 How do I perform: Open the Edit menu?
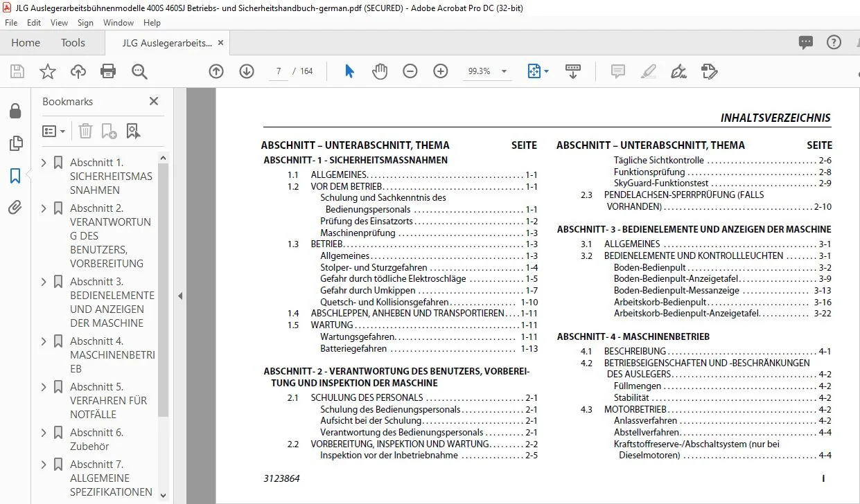(x=34, y=23)
